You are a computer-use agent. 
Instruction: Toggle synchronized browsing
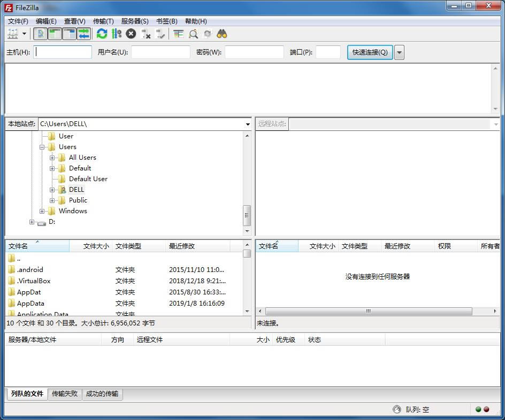(207, 34)
